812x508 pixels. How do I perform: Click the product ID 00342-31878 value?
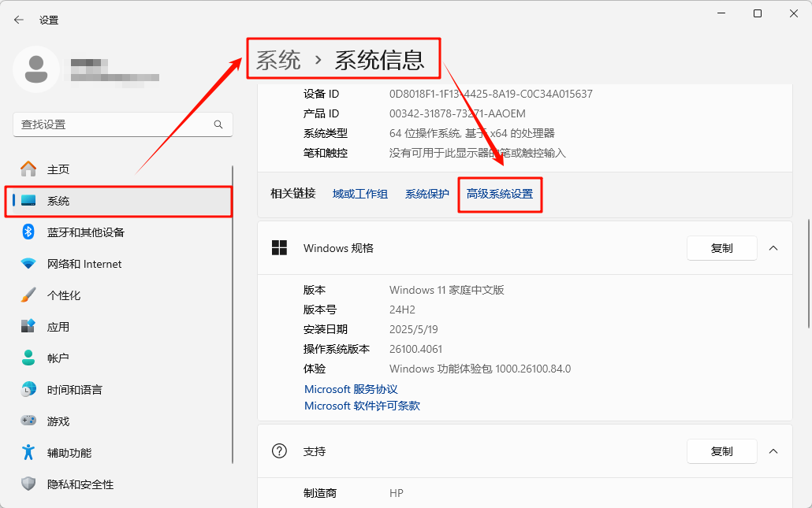point(457,113)
